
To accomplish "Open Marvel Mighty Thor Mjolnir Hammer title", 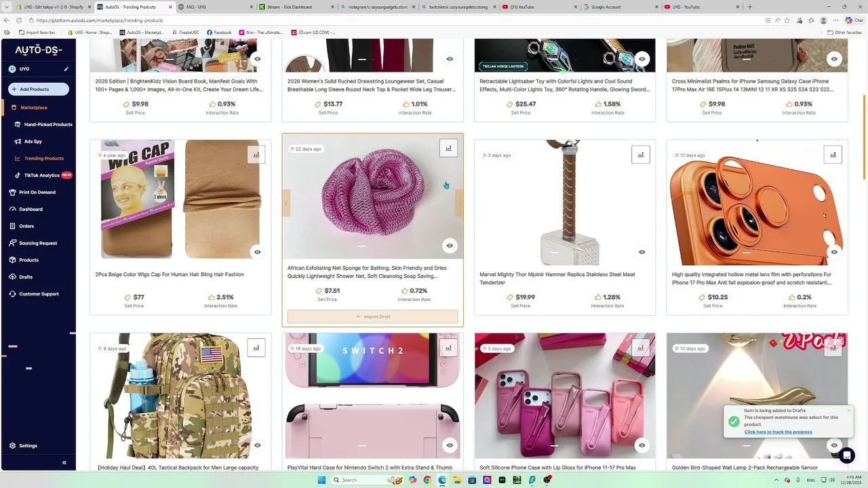I will click(557, 279).
